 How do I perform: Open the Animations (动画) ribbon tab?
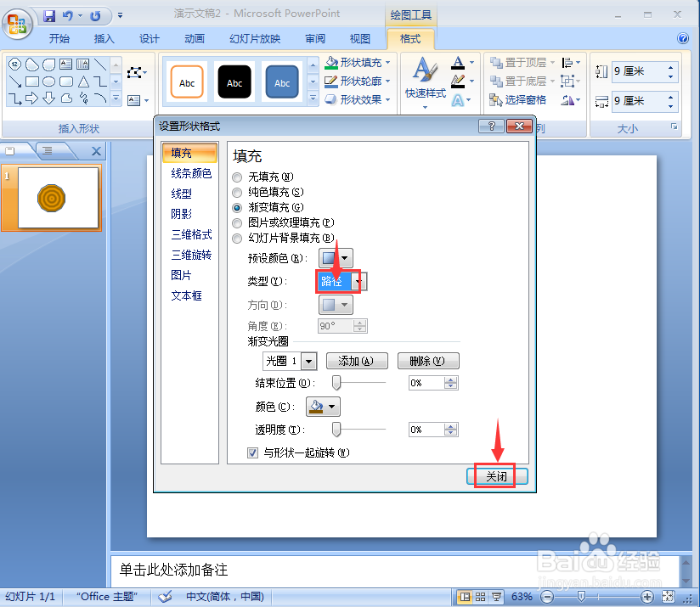195,39
